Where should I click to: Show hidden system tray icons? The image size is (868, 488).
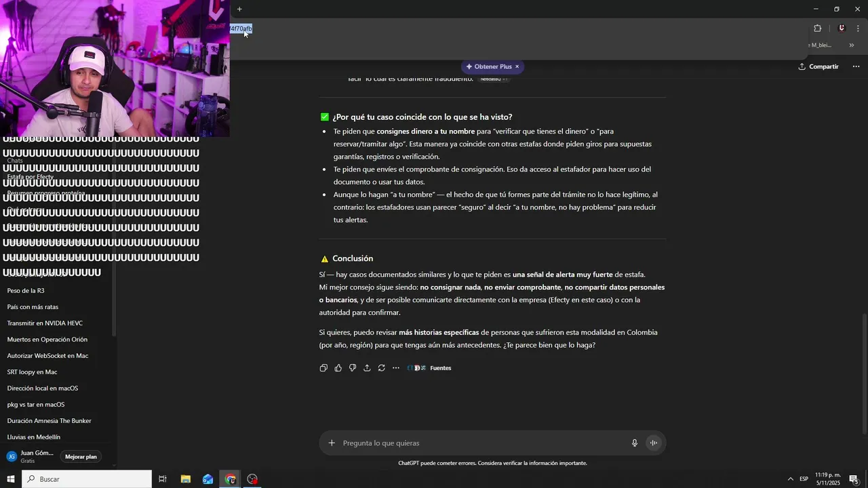790,479
